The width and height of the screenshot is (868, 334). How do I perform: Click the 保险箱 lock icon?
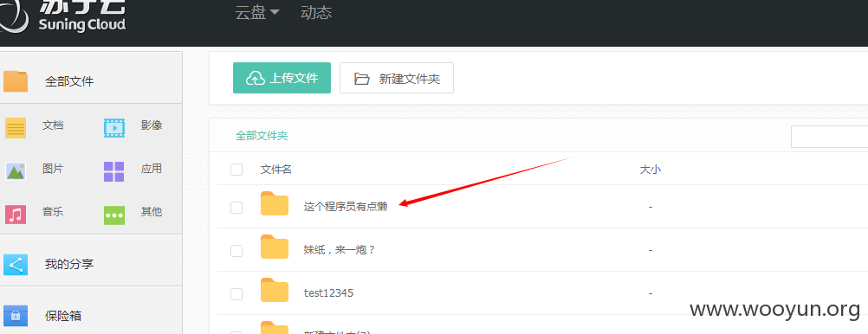pyautogui.click(x=15, y=316)
